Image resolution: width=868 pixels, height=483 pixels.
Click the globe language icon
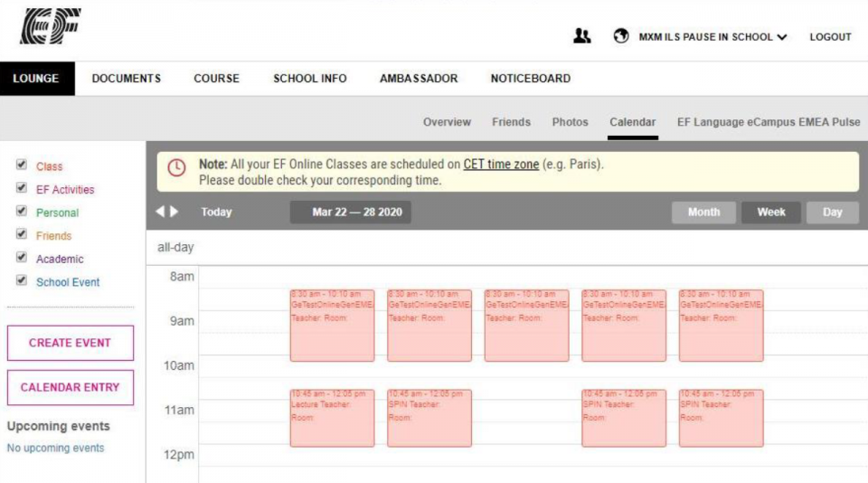[x=621, y=36]
